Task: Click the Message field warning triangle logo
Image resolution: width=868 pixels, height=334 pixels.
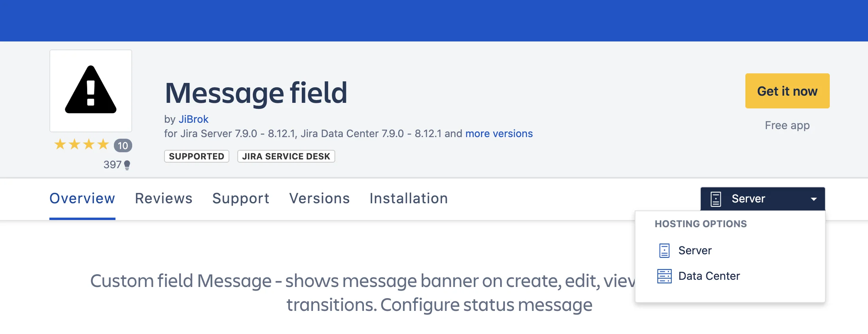Action: click(91, 90)
